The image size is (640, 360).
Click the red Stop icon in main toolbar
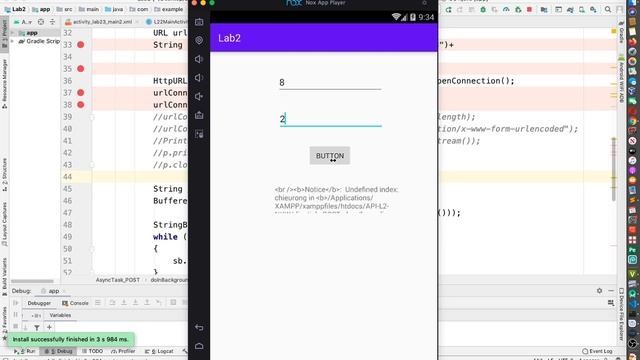(x=529, y=9)
